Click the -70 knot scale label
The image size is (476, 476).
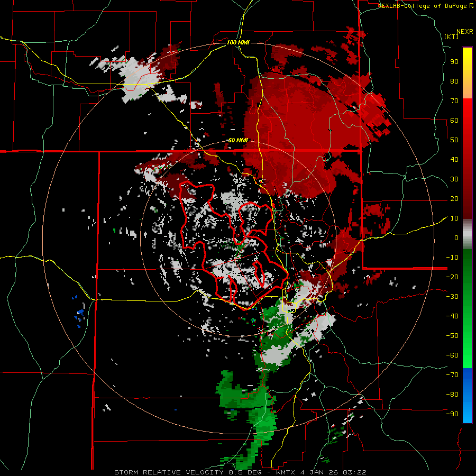[x=452, y=375]
